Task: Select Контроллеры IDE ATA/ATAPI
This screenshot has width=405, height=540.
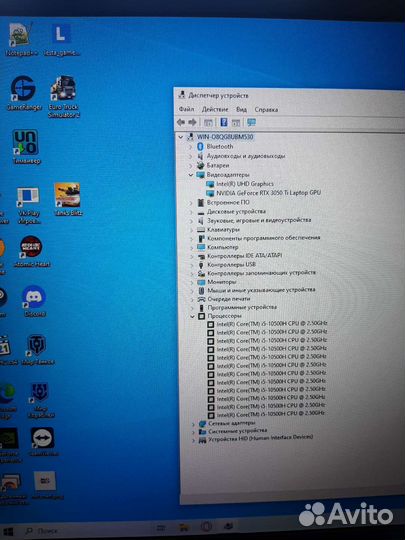Action: coord(245,256)
